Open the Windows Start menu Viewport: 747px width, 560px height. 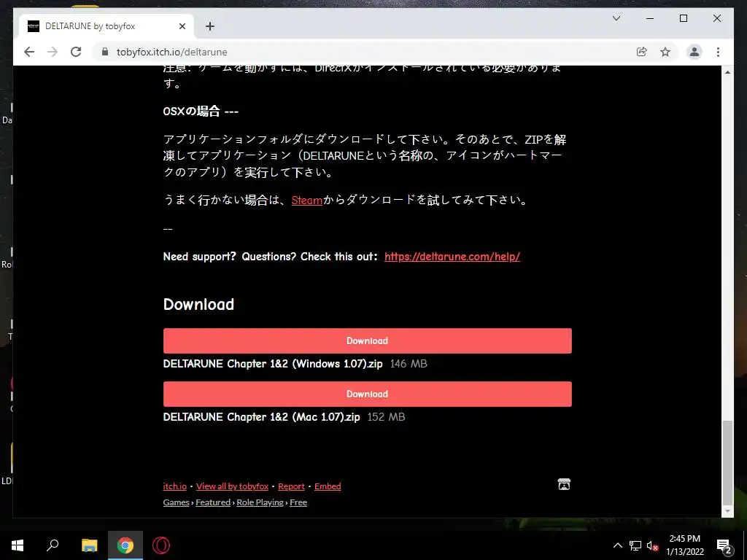[x=18, y=545]
